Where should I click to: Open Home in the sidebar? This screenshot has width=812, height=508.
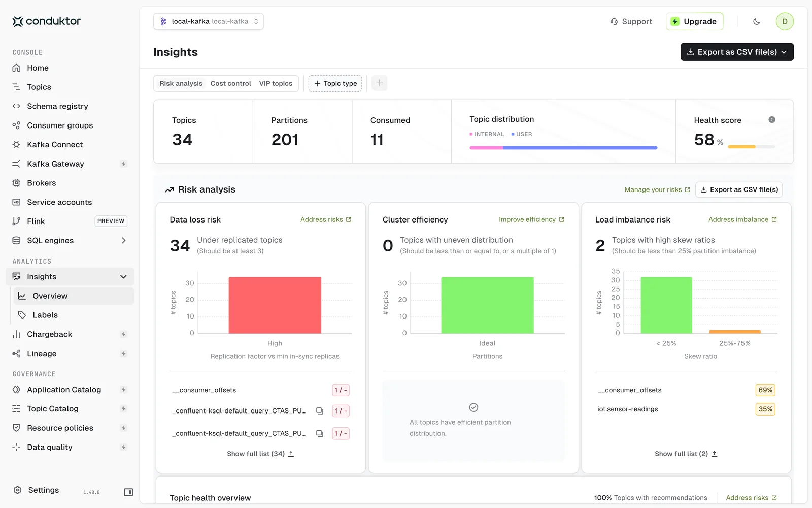coord(70,68)
